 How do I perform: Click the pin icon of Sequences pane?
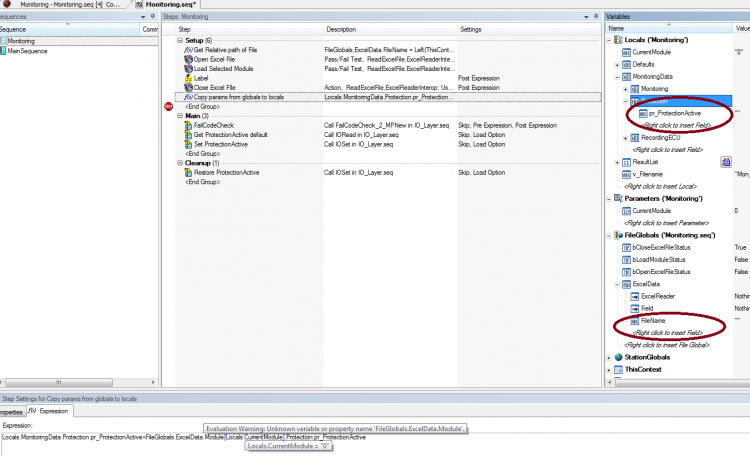(x=153, y=16)
